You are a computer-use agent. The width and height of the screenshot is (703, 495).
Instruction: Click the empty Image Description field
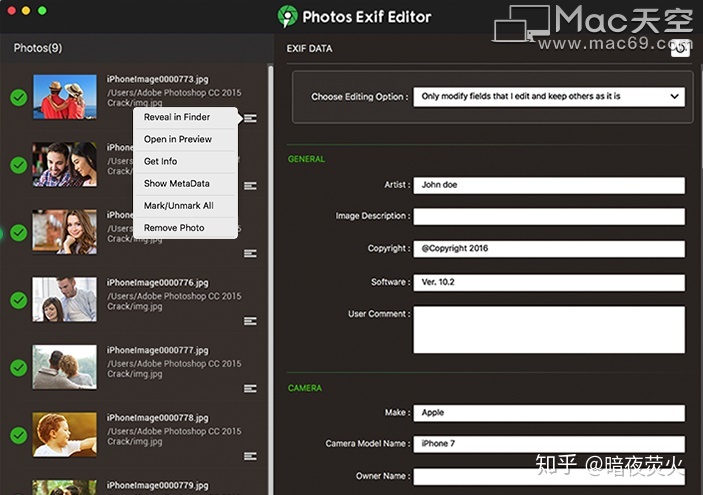pos(549,216)
